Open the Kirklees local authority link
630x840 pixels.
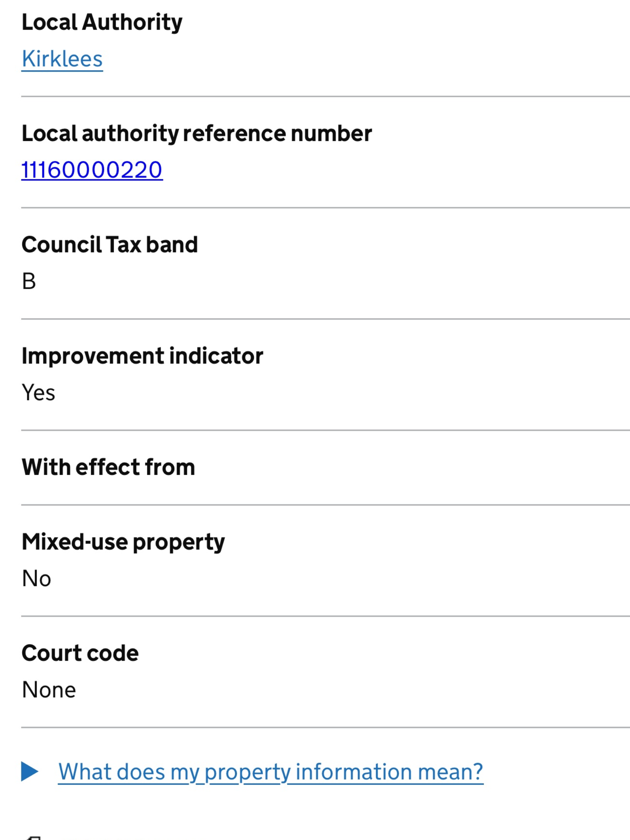pyautogui.click(x=62, y=59)
